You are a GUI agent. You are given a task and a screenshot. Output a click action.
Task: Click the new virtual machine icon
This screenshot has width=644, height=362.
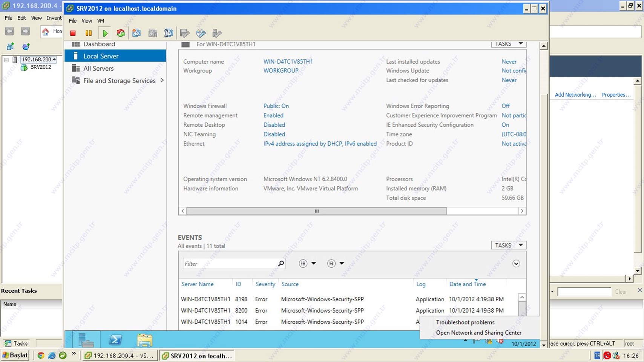(10, 46)
